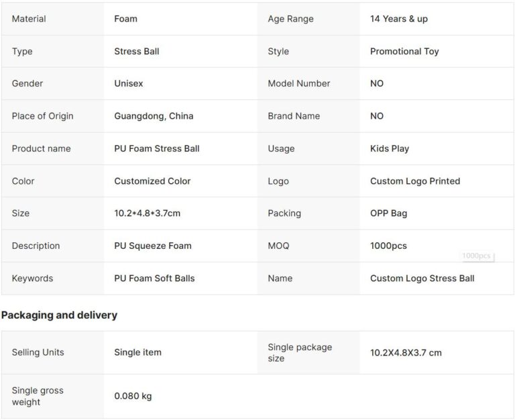Select the 'PU Squeeze Foam' description
The image size is (515, 420).
tap(153, 246)
